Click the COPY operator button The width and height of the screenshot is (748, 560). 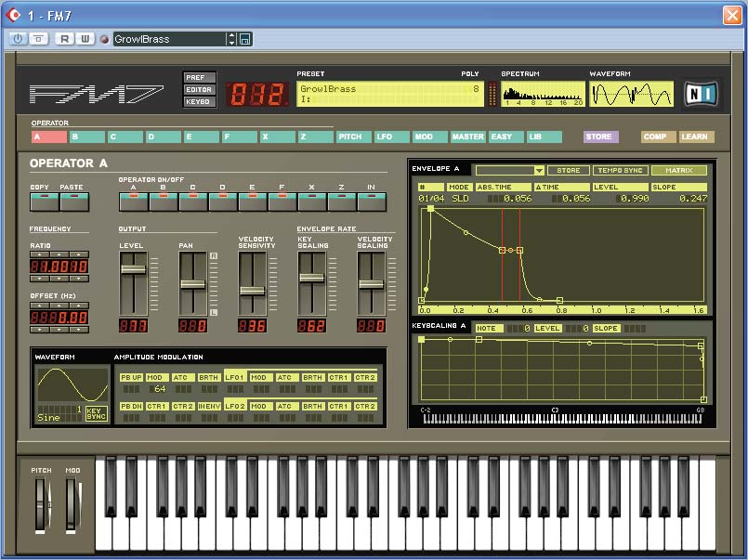tap(45, 202)
